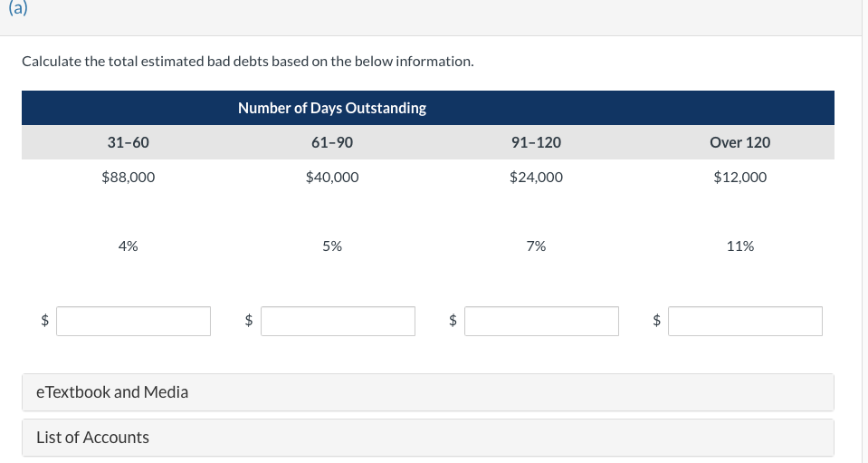Click the 91–120 column heading
This screenshot has height=463, width=868.
pyautogui.click(x=536, y=142)
